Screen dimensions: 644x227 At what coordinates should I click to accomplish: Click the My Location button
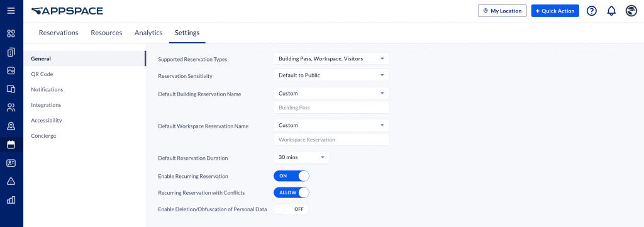tap(502, 11)
